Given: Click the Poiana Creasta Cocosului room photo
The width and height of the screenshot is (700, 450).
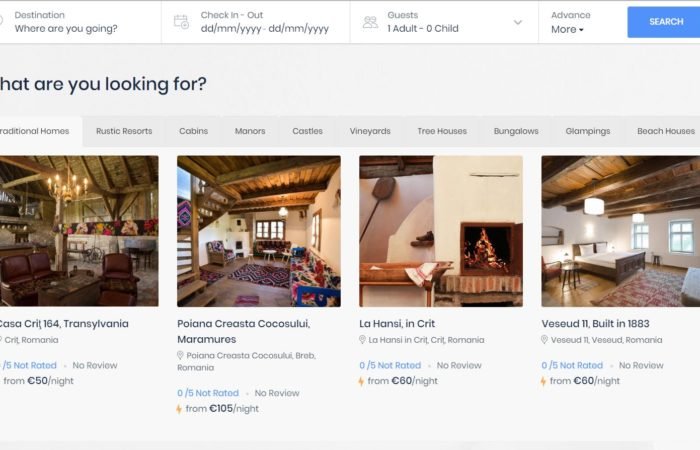Looking at the screenshot, I should pos(258,231).
